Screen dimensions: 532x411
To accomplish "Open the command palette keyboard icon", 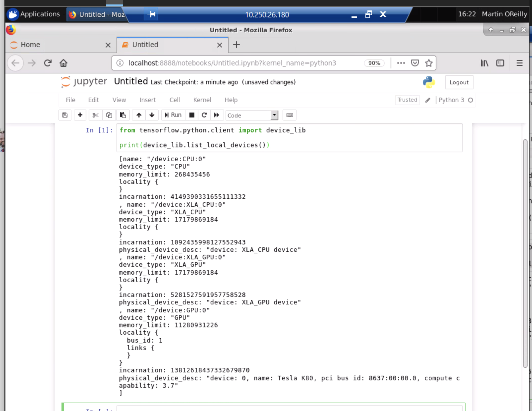I will point(289,115).
